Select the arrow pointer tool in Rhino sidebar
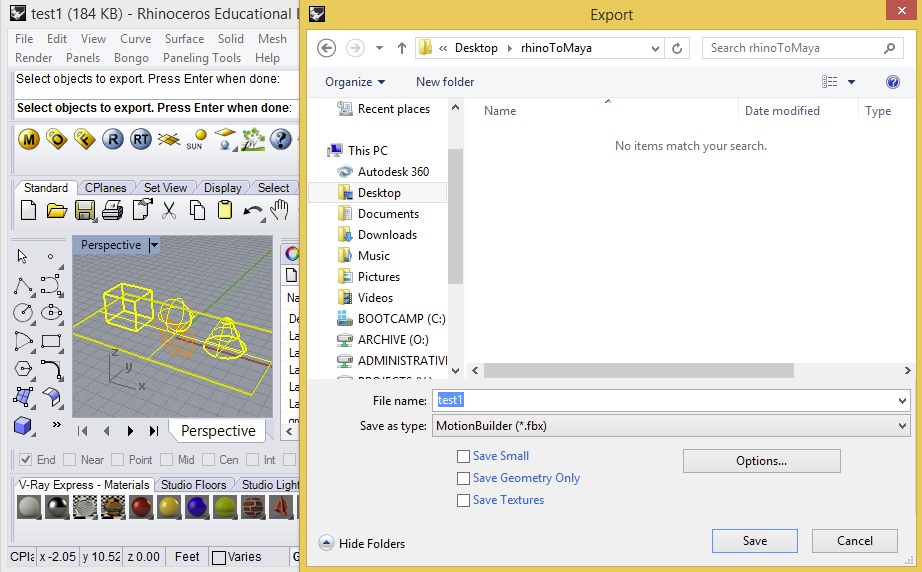The width and height of the screenshot is (922, 572). [x=22, y=257]
